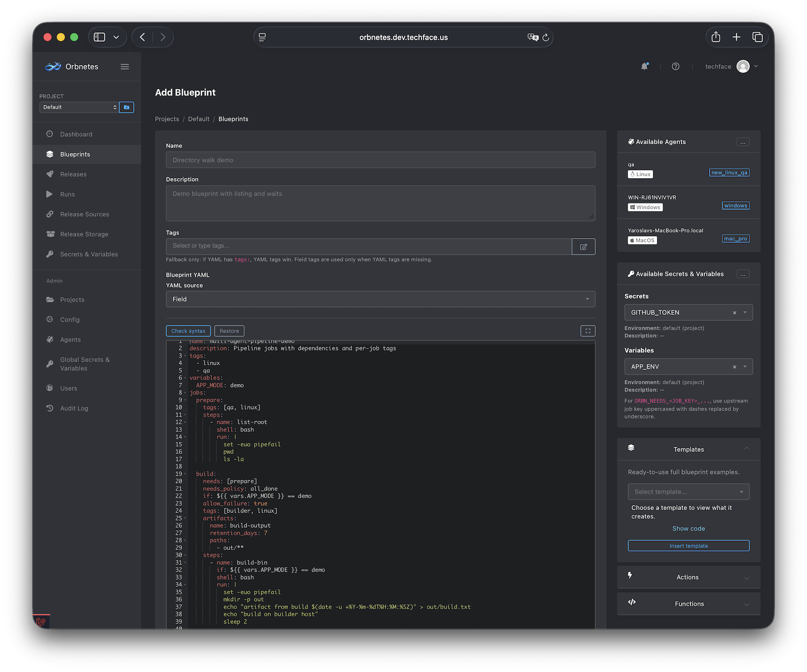
Task: Click the ellipsis on Available Secrets & Variables
Action: coord(742,274)
